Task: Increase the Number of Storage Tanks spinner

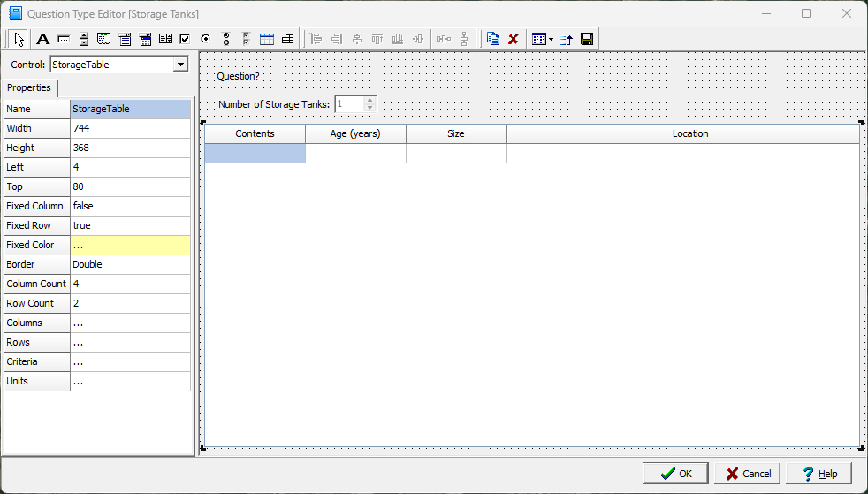Action: tap(370, 100)
